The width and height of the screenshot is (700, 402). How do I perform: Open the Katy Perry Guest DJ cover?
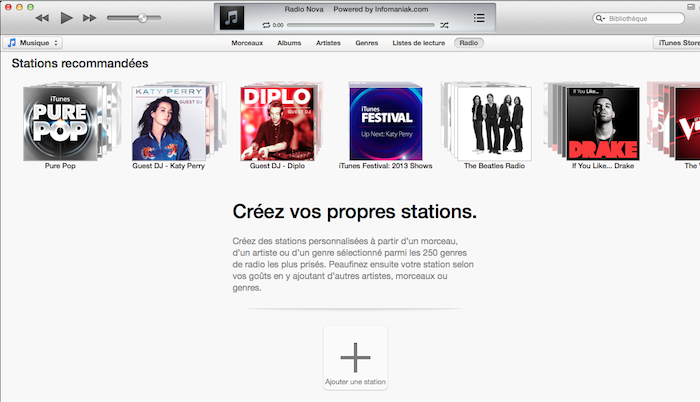(169, 124)
